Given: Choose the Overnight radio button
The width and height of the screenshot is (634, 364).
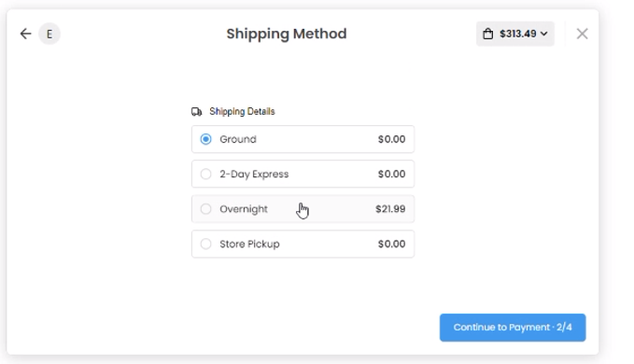Looking at the screenshot, I should [x=205, y=209].
